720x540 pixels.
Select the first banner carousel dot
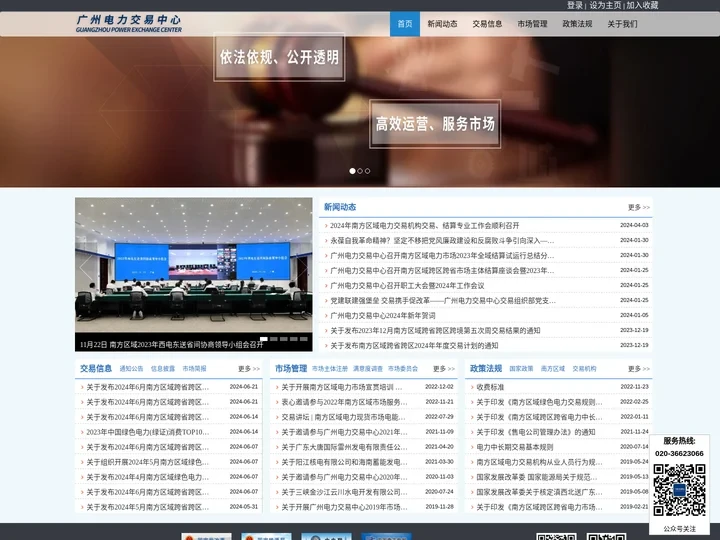[x=352, y=171]
